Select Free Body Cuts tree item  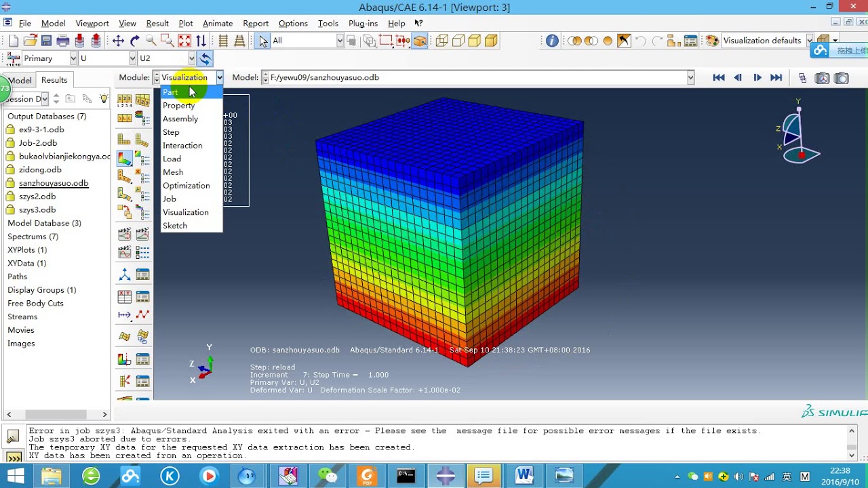click(35, 304)
